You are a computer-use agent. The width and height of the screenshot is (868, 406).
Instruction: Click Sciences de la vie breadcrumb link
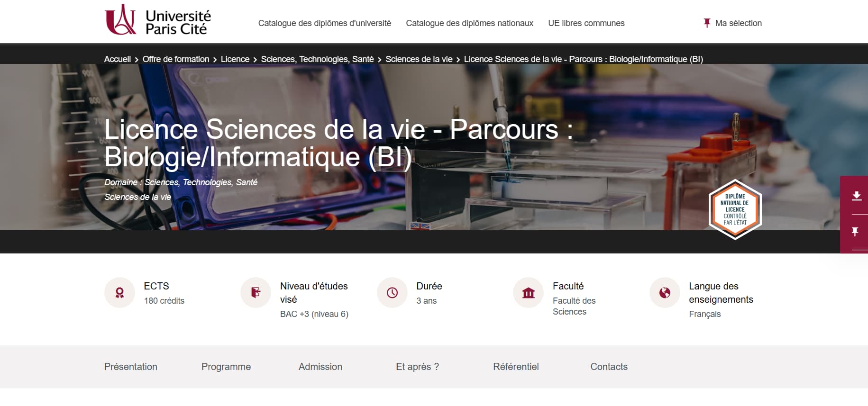(x=419, y=59)
